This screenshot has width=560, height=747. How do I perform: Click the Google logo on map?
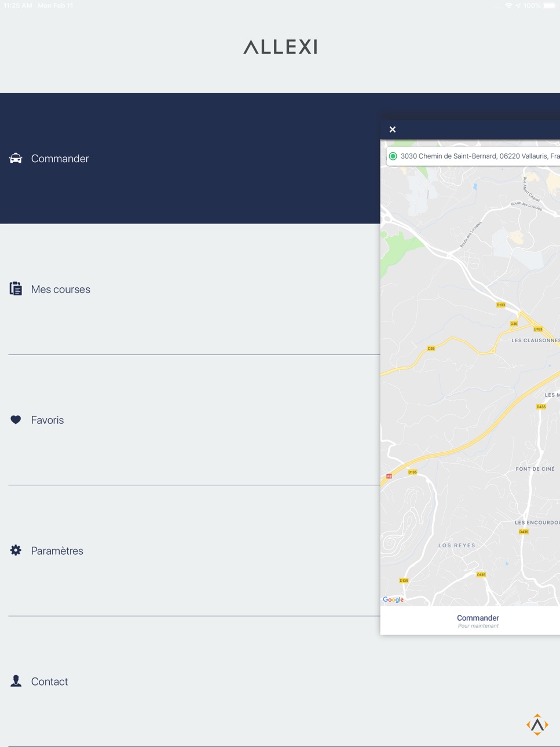click(x=393, y=599)
